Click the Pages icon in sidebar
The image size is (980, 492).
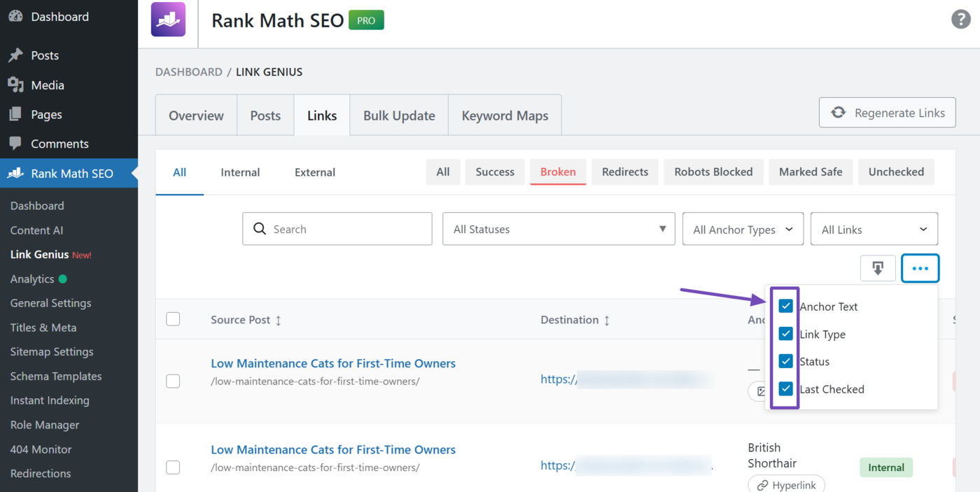point(15,114)
